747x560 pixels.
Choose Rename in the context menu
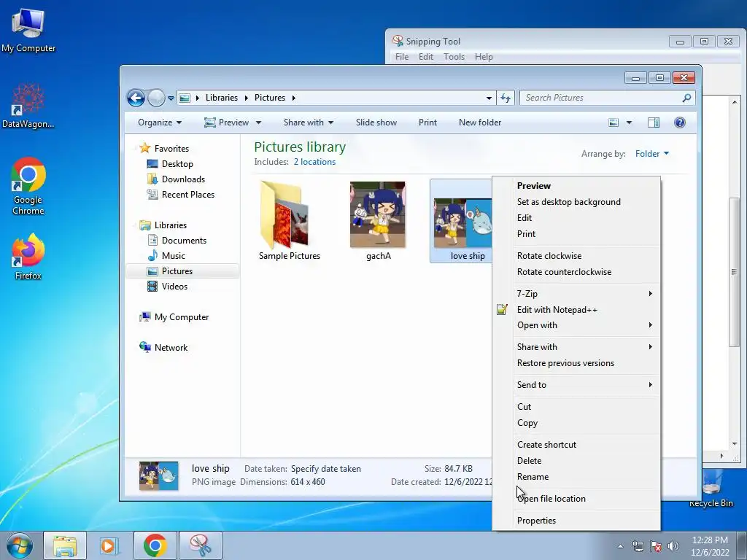point(576,477)
